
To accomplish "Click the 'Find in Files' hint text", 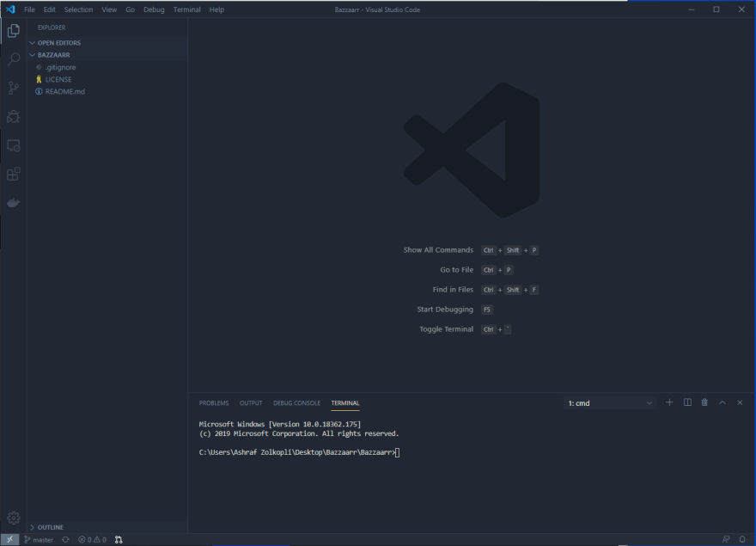I will pos(453,290).
